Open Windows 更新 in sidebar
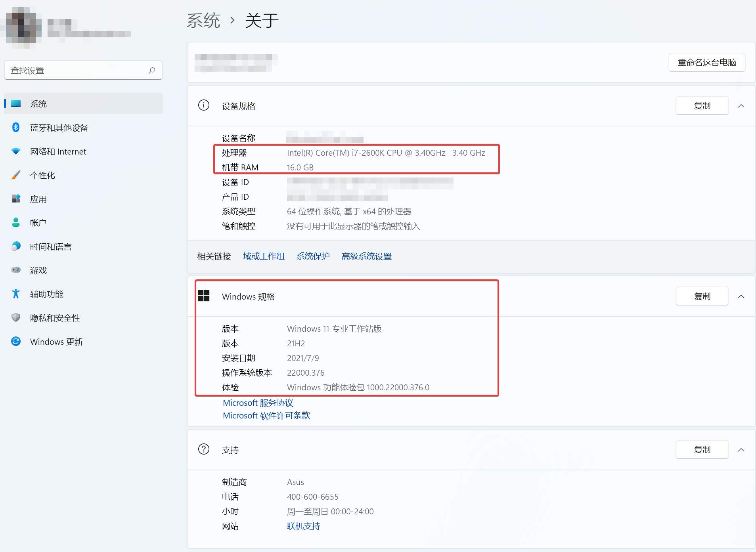The image size is (756, 552). 83,342
